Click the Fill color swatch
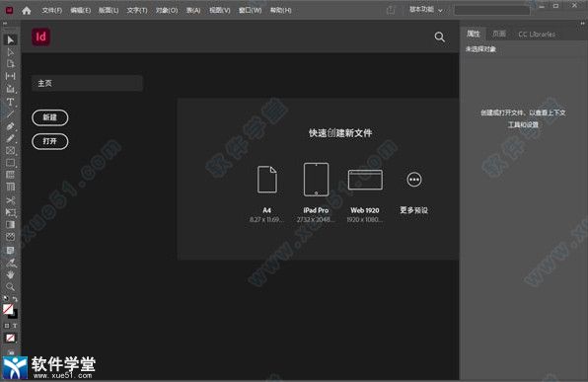The height and width of the screenshot is (382, 588). [x=8, y=309]
